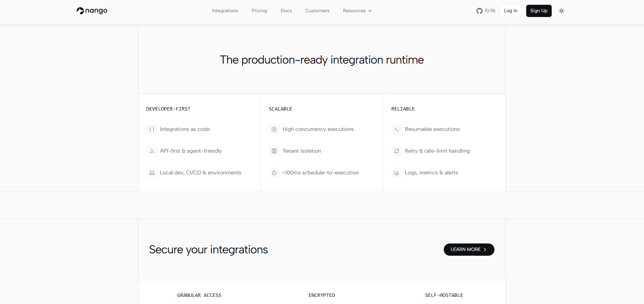Click the "<100ms schedule-to-execution" text
Image resolution: width=644 pixels, height=304 pixels.
(320, 173)
